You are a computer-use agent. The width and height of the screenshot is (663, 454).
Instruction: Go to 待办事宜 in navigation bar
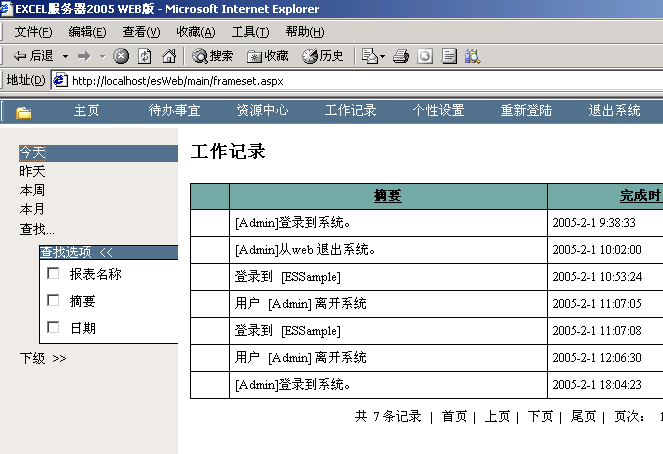(175, 111)
